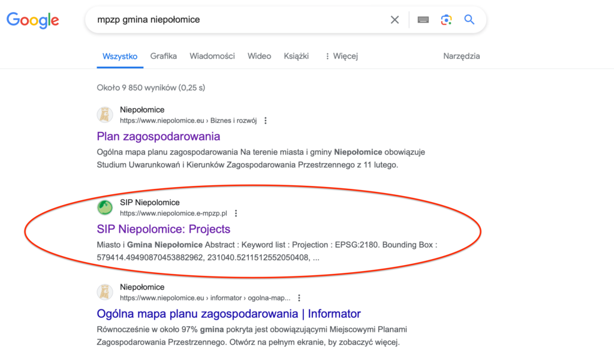This screenshot has height=364, width=614.
Task: Open 'Ogólna mapa planu zagospodarowania | Informator' link
Action: (228, 314)
